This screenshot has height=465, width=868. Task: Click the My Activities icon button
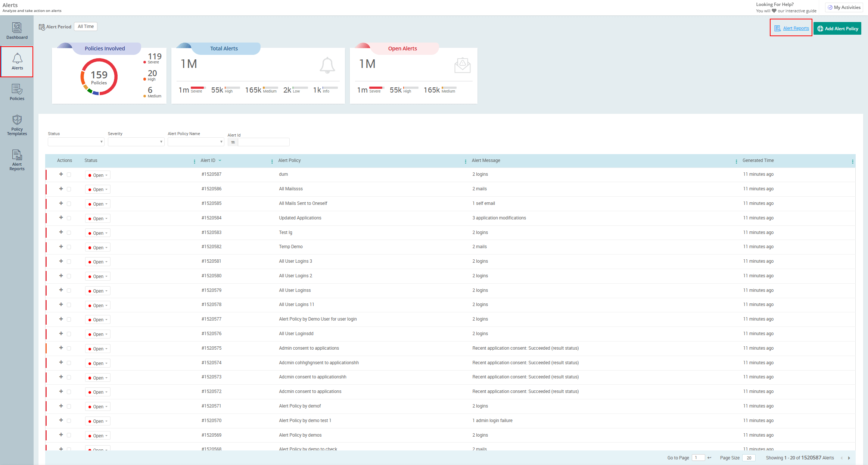click(x=844, y=7)
